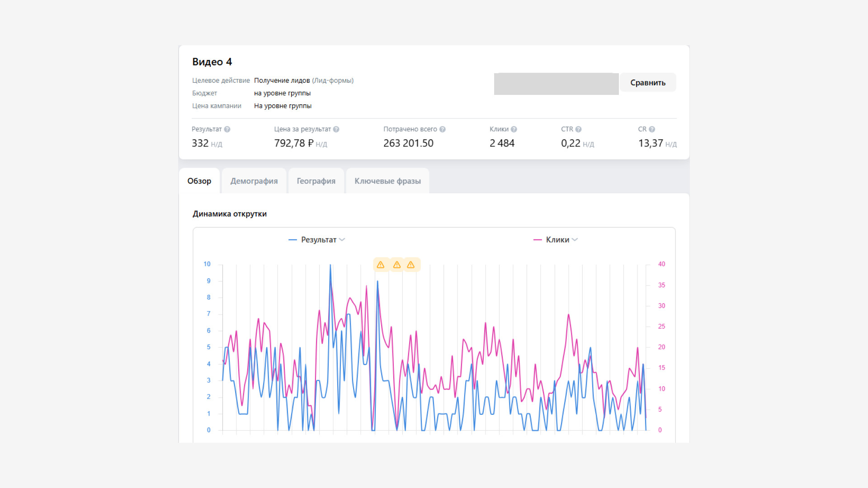Screen dimensions: 868x488
Task: Click the help icon next to CTR
Action: click(578, 129)
